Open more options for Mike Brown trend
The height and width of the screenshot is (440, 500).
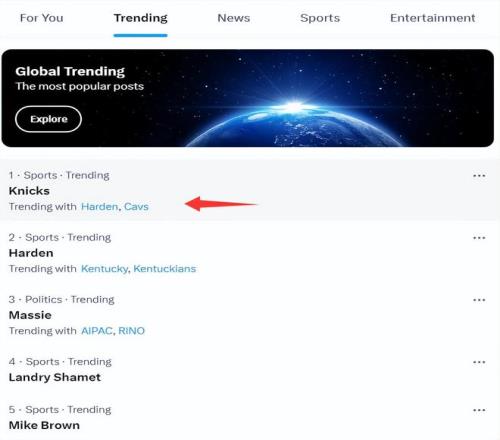[479, 410]
